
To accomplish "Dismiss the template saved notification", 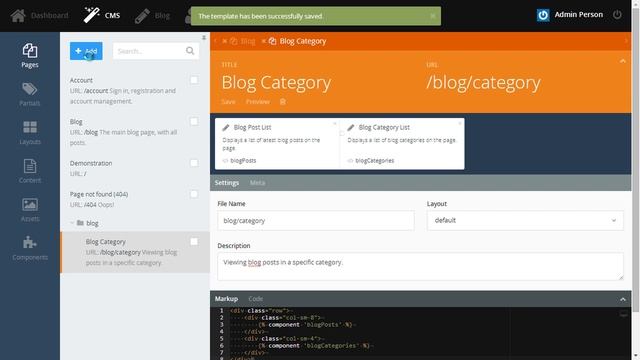I will 433,16.
